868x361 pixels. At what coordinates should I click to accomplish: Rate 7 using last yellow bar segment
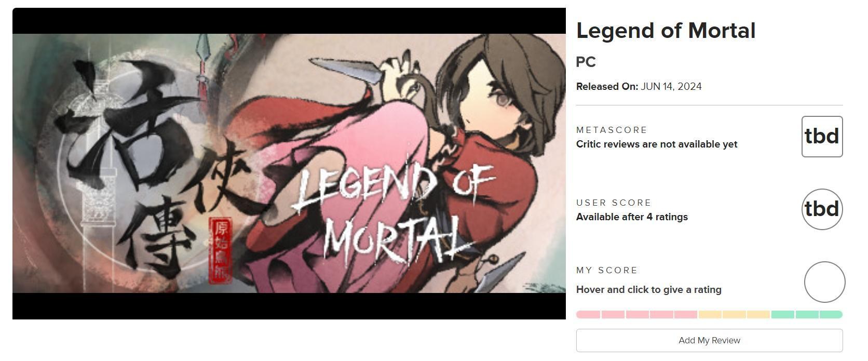pyautogui.click(x=758, y=314)
